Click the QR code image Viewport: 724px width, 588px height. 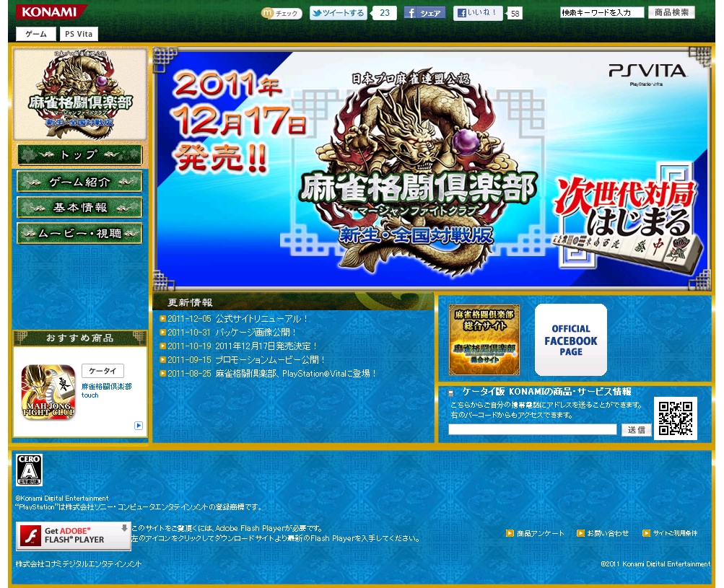click(x=675, y=418)
